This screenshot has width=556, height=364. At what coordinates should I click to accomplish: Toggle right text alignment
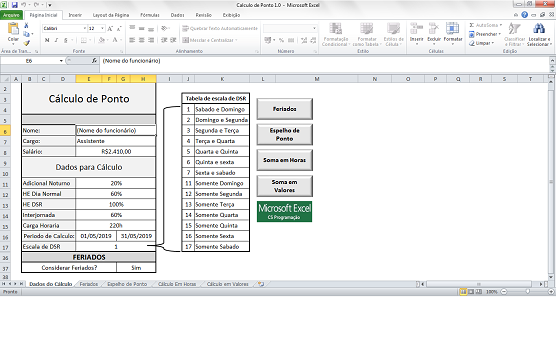click(151, 40)
